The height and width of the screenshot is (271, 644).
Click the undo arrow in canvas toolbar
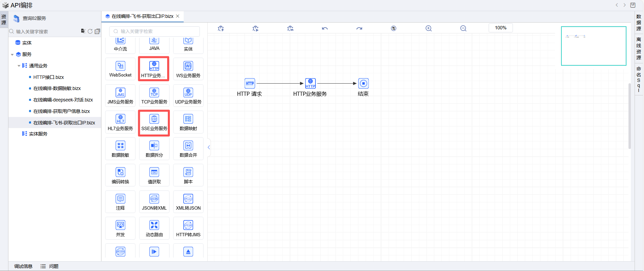(x=325, y=28)
